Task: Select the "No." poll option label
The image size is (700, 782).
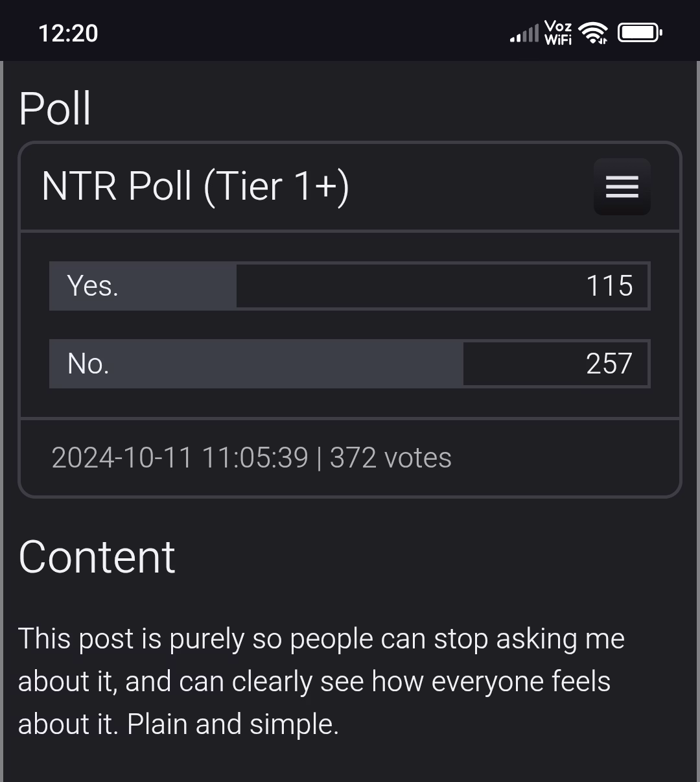Action: coord(88,364)
